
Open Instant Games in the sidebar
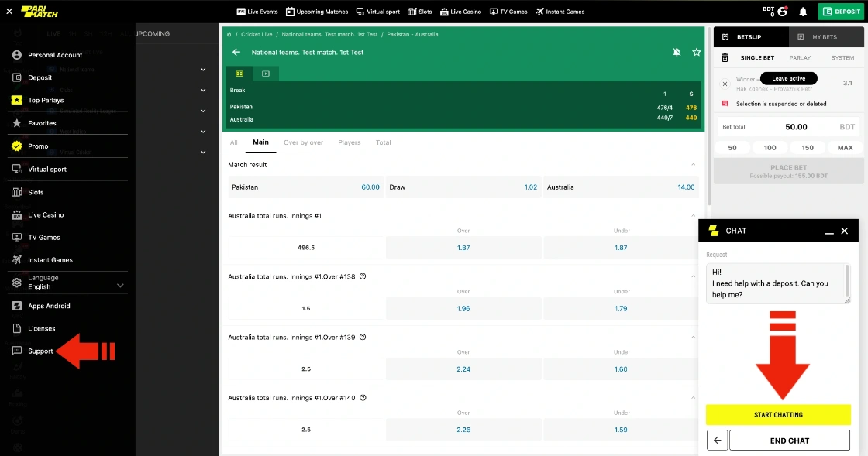(50, 260)
